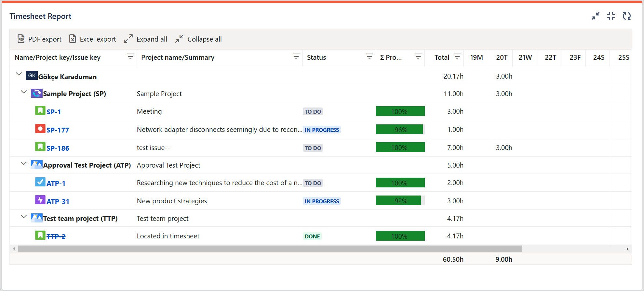Click the Collapse all arrows icon

coord(179,39)
